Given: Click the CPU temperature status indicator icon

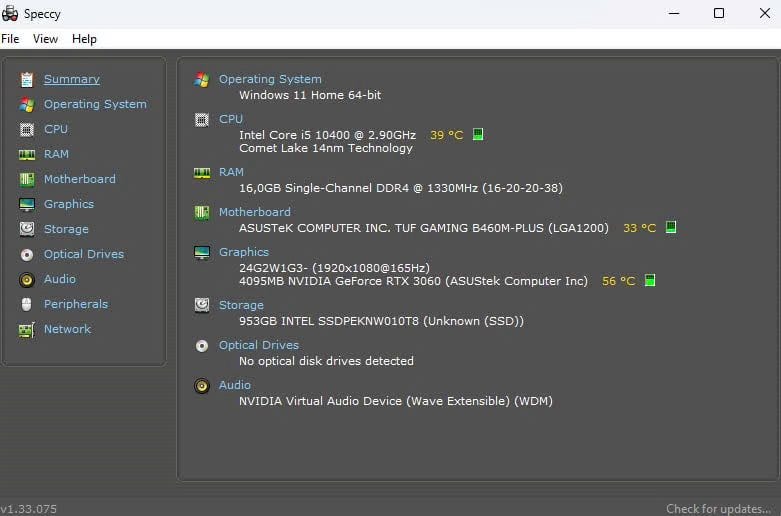Looking at the screenshot, I should coord(478,134).
